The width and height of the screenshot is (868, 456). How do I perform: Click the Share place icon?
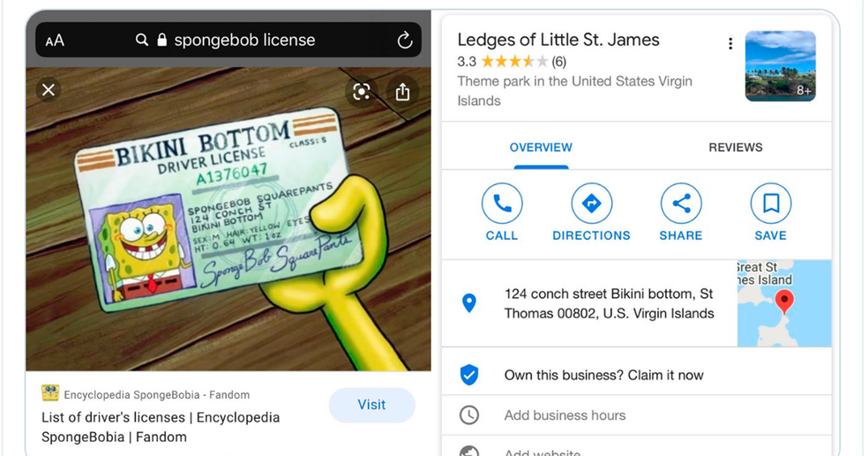(x=681, y=204)
